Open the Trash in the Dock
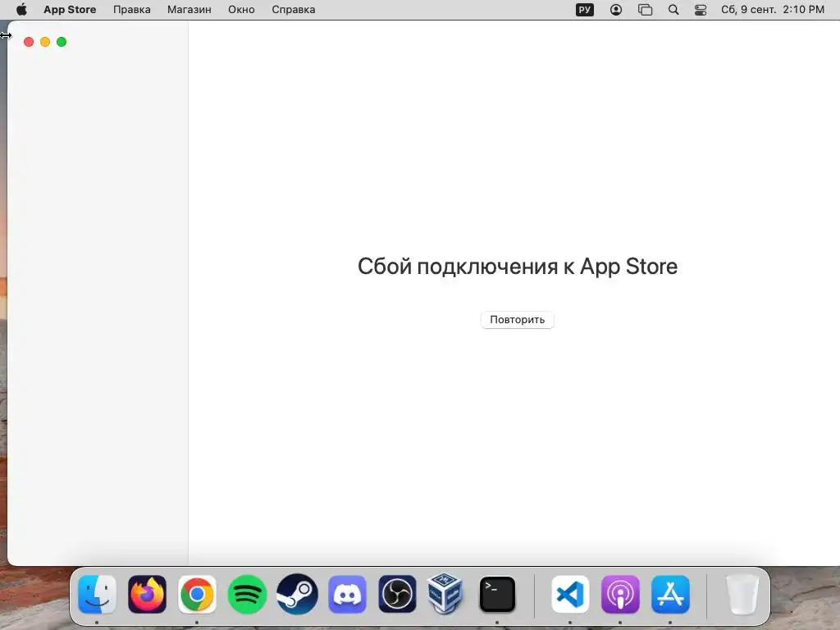 (x=742, y=595)
